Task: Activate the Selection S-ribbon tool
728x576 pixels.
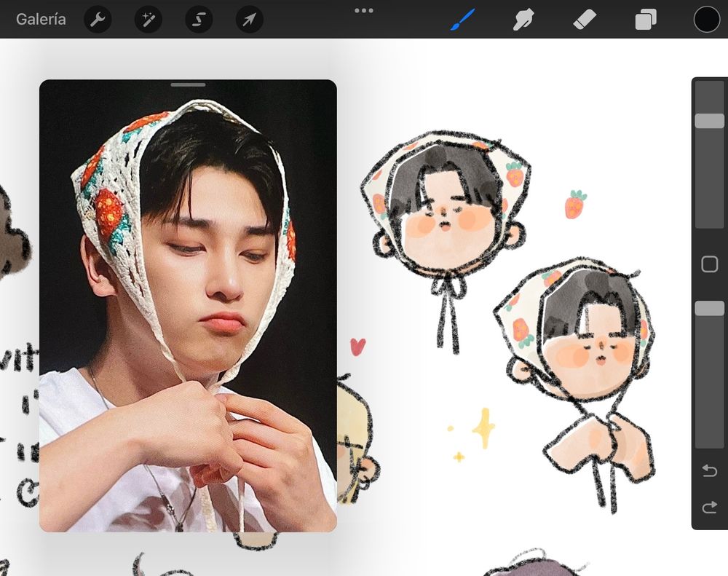Action: point(199,20)
